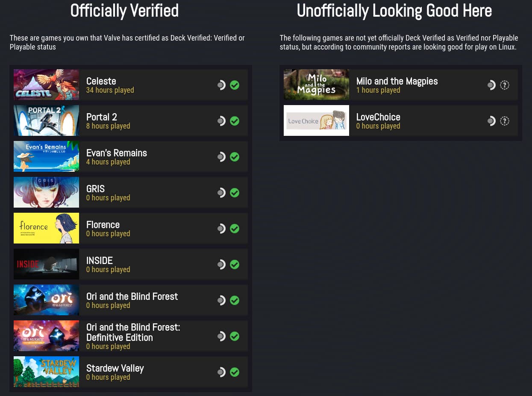Select the Florence game title

(103, 225)
